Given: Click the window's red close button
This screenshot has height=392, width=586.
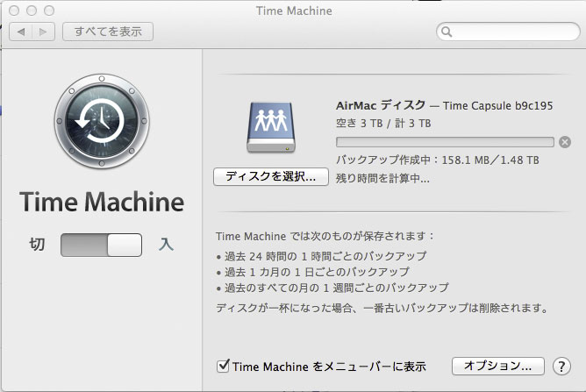Looking at the screenshot, I should coord(14,11).
